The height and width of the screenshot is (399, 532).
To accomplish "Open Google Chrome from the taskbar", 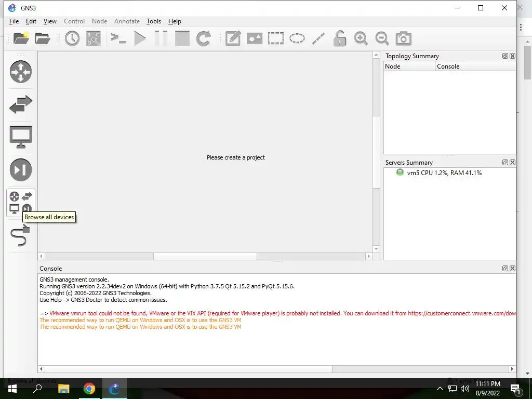I will coord(89,389).
